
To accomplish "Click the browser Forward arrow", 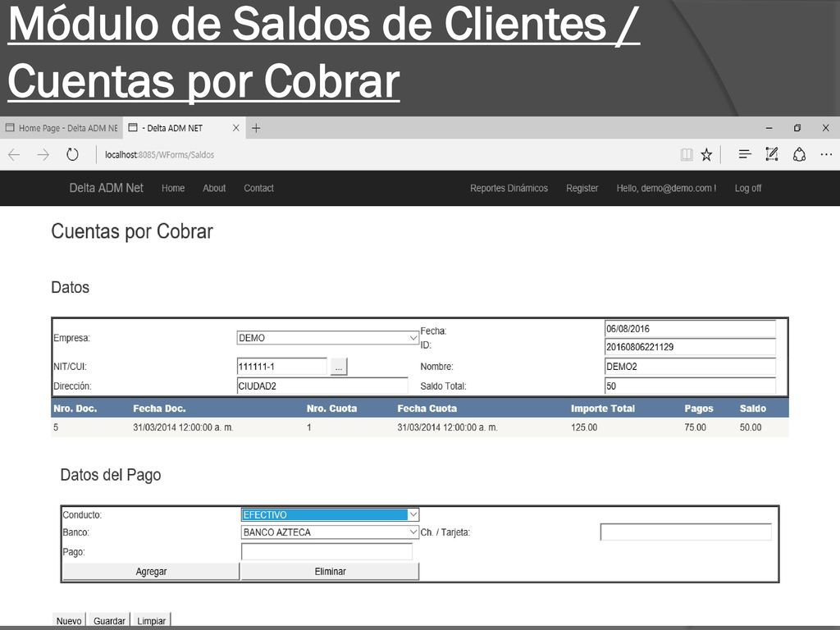I will coord(43,155).
